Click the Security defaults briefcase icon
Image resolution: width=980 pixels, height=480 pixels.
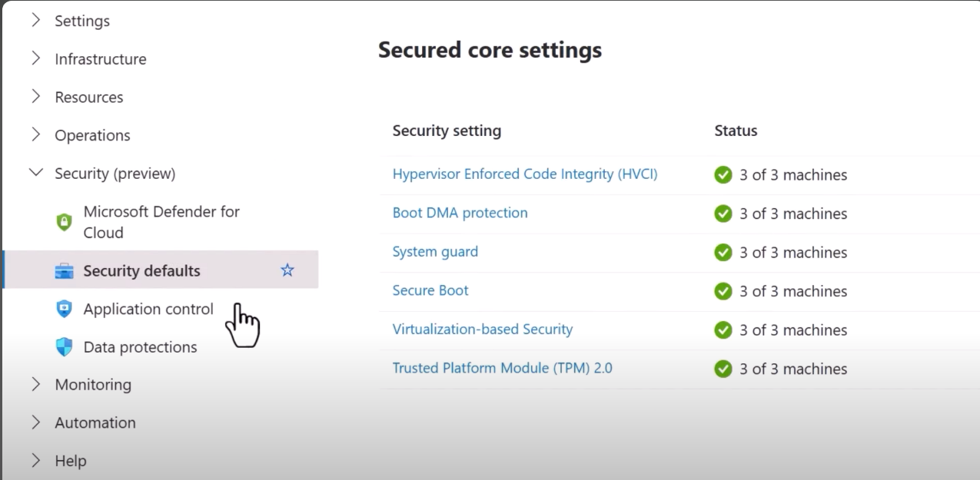(x=65, y=271)
